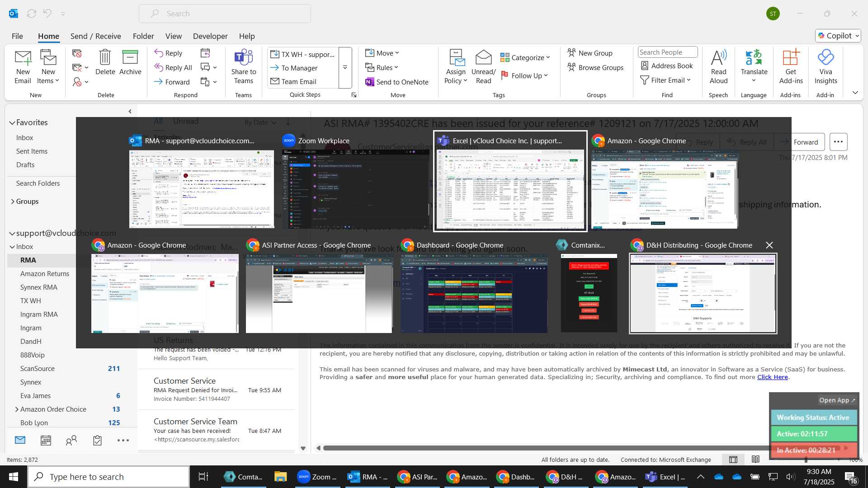
Task: Open the Copilot button
Action: pyautogui.click(x=838, y=36)
